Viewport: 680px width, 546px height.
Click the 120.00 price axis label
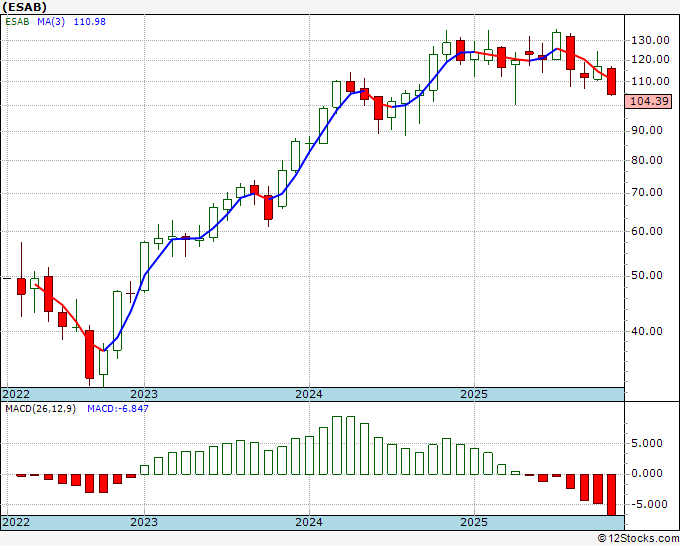point(650,60)
